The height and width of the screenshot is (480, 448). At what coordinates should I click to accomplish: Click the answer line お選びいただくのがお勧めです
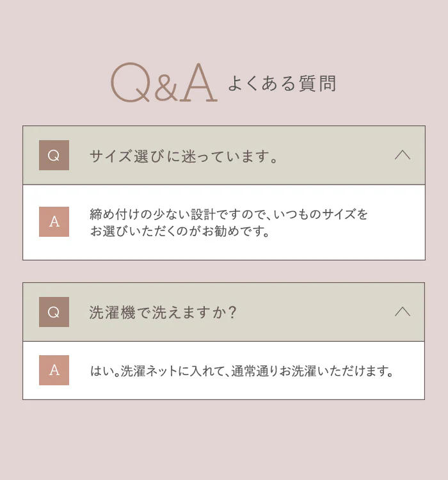(x=180, y=231)
